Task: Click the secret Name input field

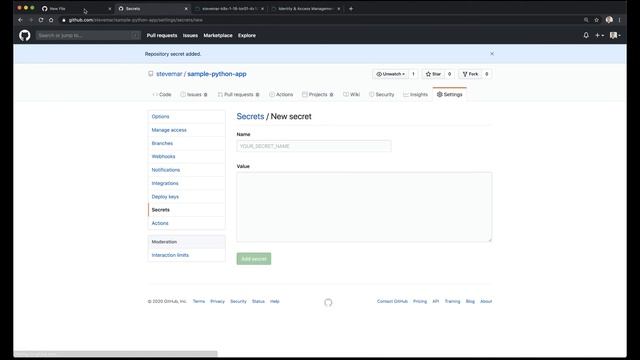Action: click(x=314, y=146)
